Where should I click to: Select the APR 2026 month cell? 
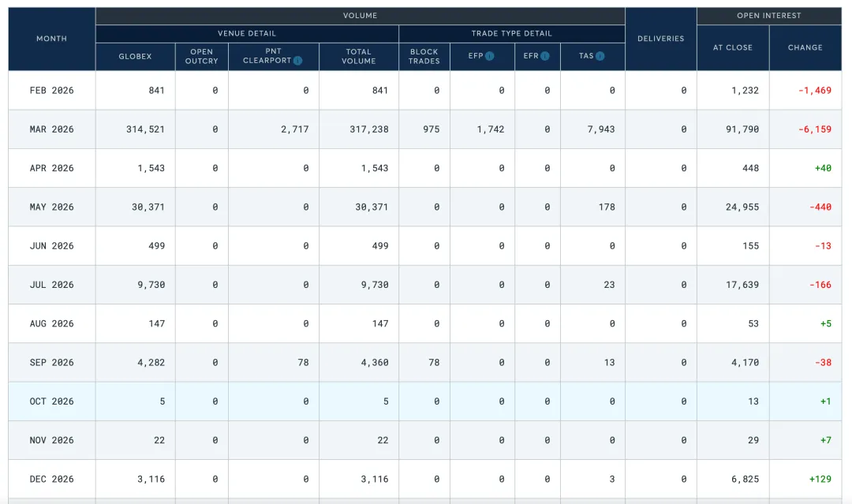point(51,168)
